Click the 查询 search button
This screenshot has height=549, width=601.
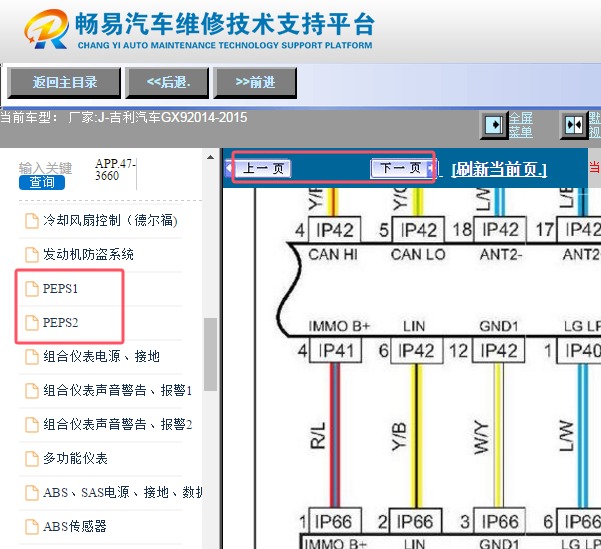click(42, 182)
